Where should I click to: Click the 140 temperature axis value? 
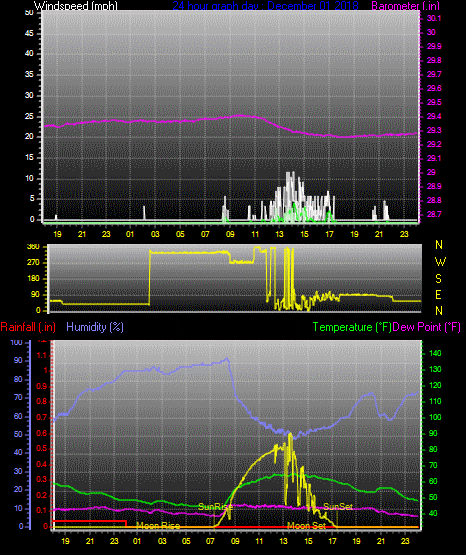coord(435,353)
